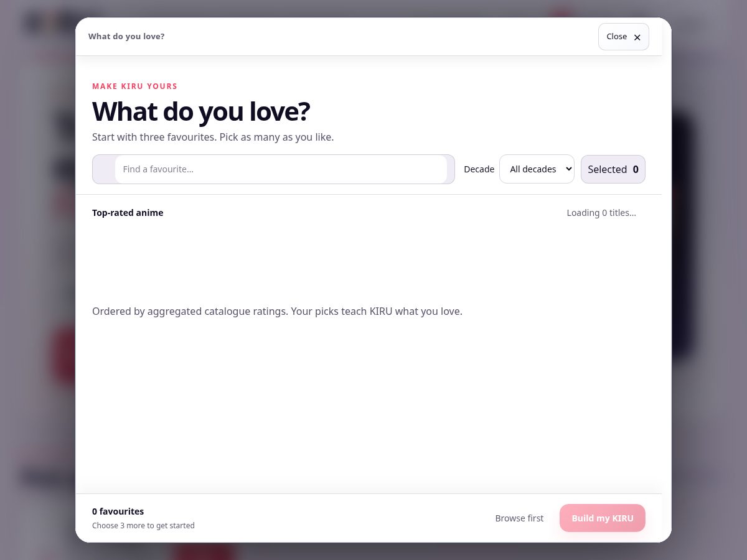Click the MAKE KIRU YOURS label
747x560 pixels.
click(134, 86)
